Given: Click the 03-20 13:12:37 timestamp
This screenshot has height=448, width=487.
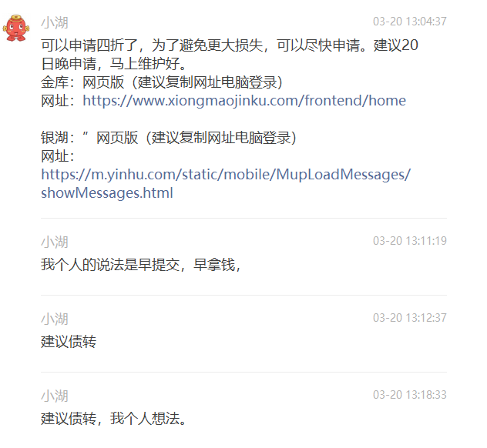Looking at the screenshot, I should click(410, 318).
